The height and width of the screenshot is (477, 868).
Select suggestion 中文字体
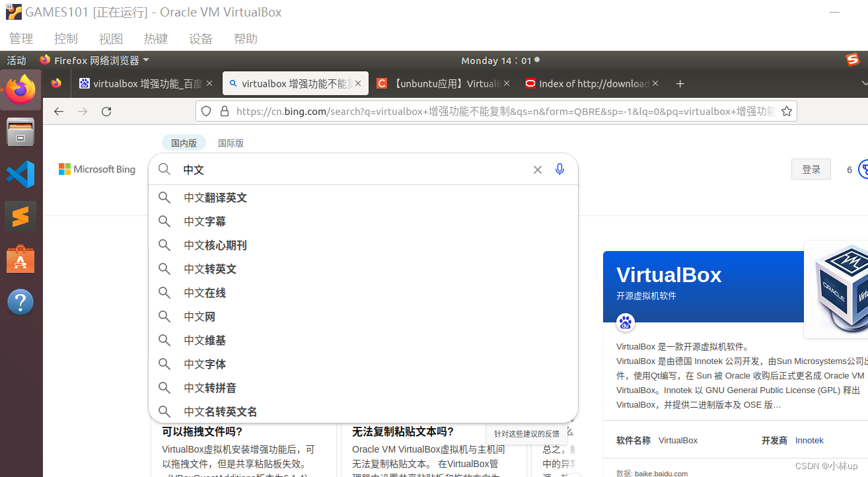pyautogui.click(x=363, y=364)
